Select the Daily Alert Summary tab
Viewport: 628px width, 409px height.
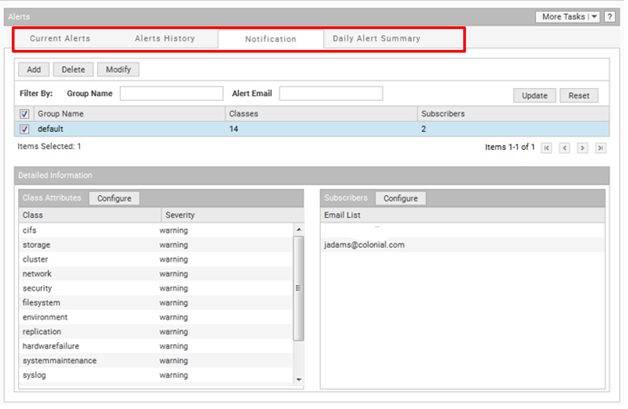[x=376, y=39]
